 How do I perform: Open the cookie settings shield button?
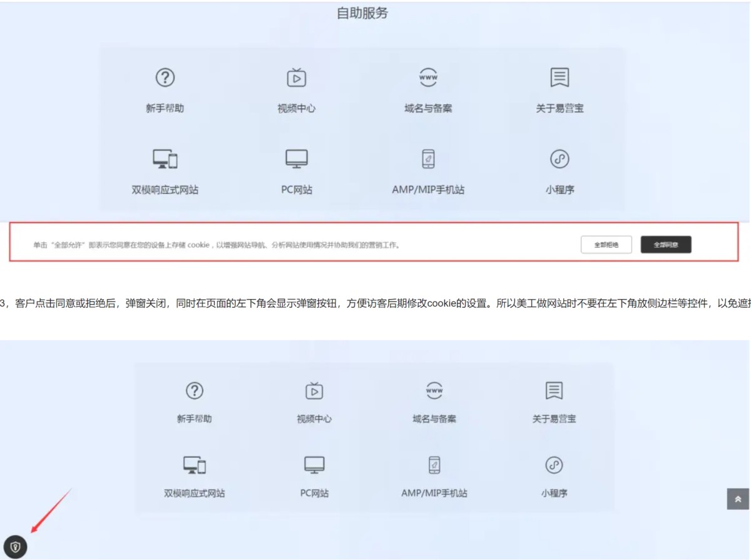coord(16,547)
